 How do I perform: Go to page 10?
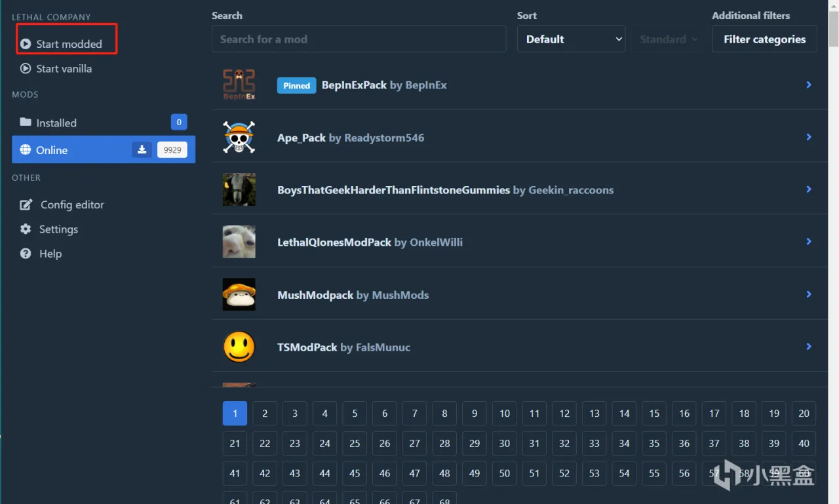tap(505, 414)
